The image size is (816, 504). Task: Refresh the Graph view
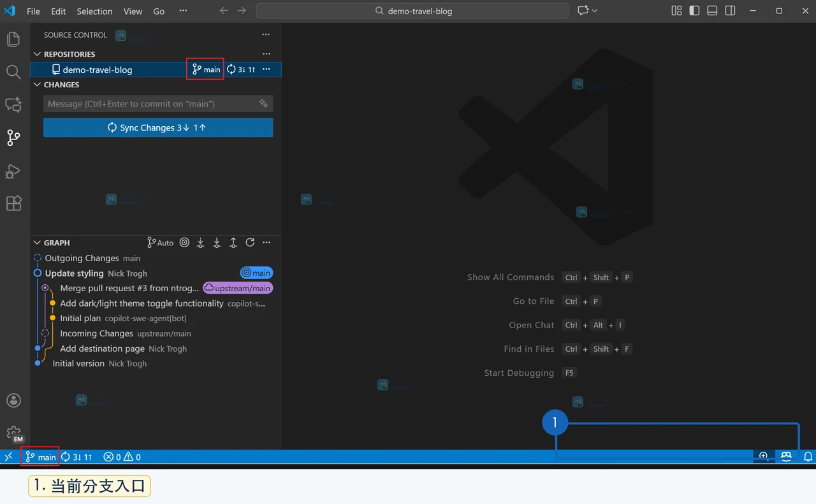250,242
